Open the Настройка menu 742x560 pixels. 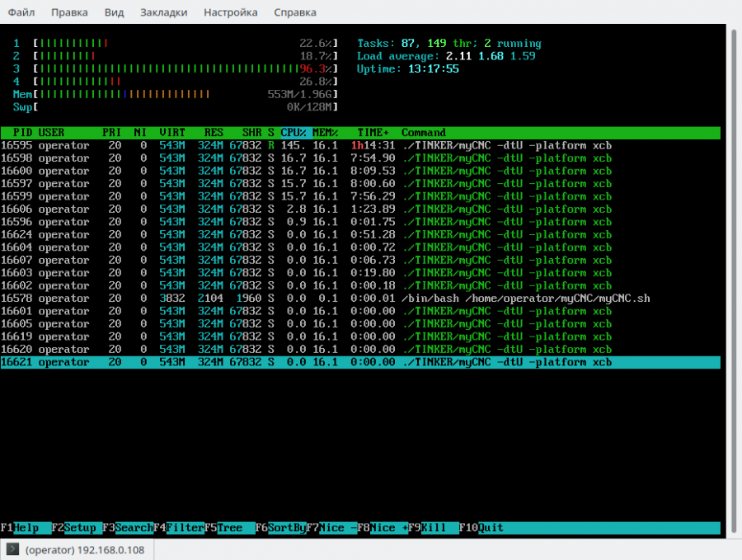(x=231, y=12)
